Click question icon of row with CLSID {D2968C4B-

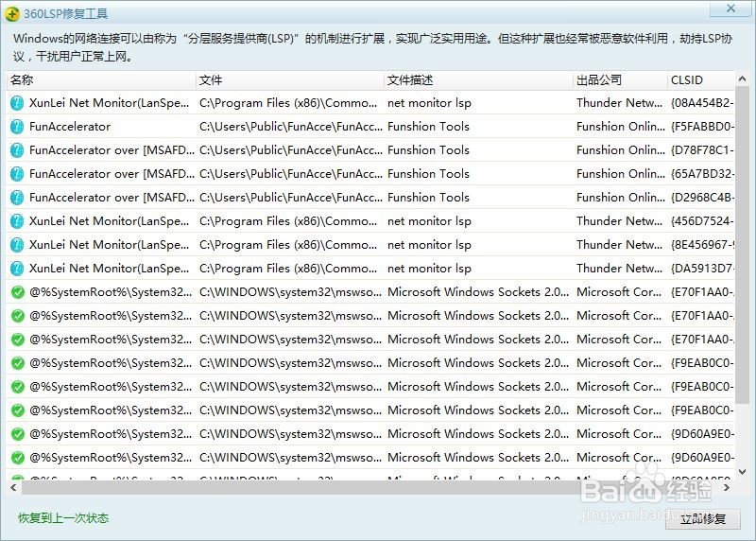pos(17,198)
